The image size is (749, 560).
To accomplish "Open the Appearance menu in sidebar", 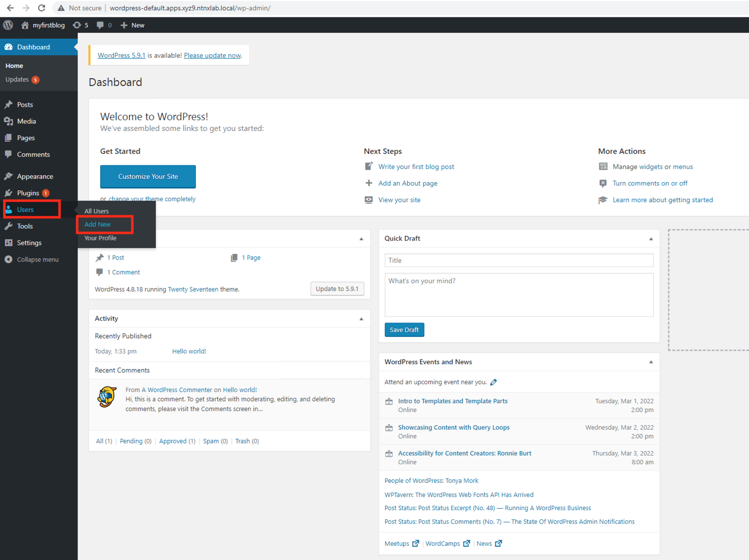I will click(35, 176).
